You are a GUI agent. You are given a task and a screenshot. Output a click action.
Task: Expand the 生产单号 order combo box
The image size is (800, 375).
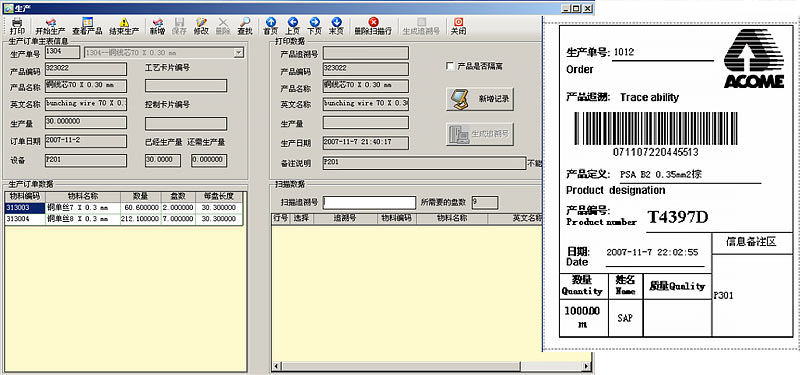coord(238,53)
